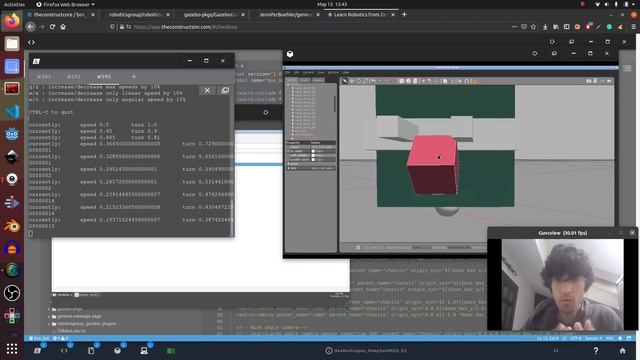The image size is (640, 360).
Task: Go to home via house icon
Action: [x=622, y=351]
